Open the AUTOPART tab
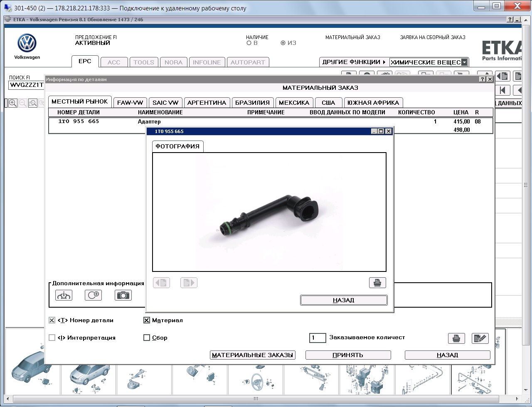The width and height of the screenshot is (532, 407). pyautogui.click(x=248, y=62)
